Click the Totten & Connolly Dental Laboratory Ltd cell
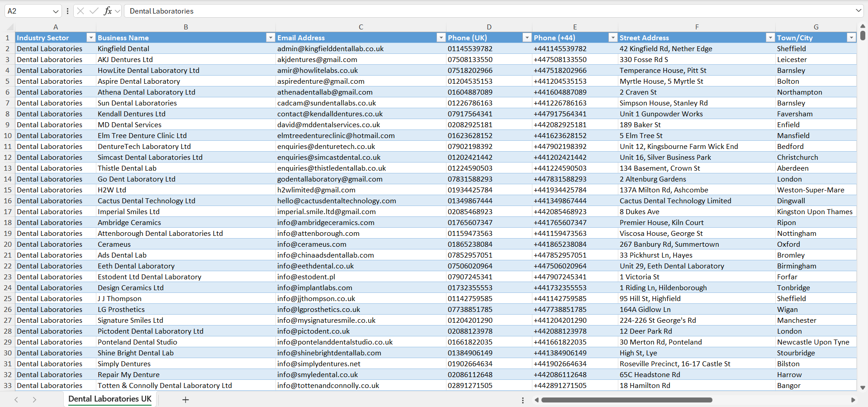The height and width of the screenshot is (407, 868). click(186, 385)
